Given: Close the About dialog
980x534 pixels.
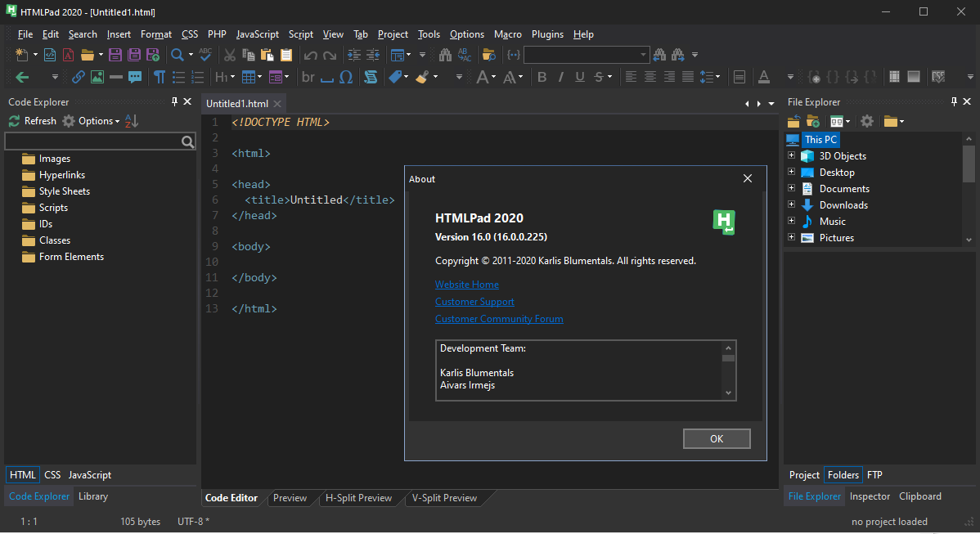Looking at the screenshot, I should [x=748, y=178].
